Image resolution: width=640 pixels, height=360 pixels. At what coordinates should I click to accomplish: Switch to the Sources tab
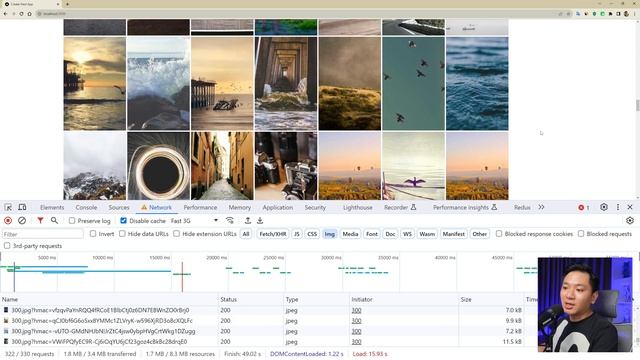pos(119,207)
